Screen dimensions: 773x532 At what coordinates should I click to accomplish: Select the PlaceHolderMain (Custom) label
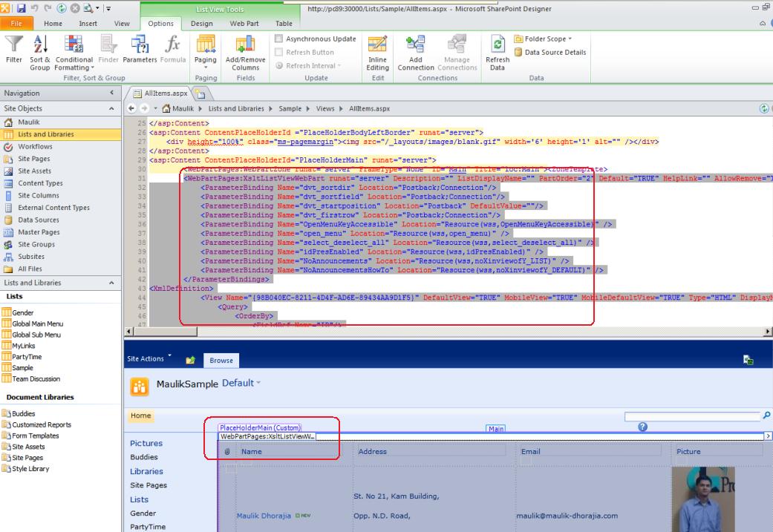coord(260,427)
